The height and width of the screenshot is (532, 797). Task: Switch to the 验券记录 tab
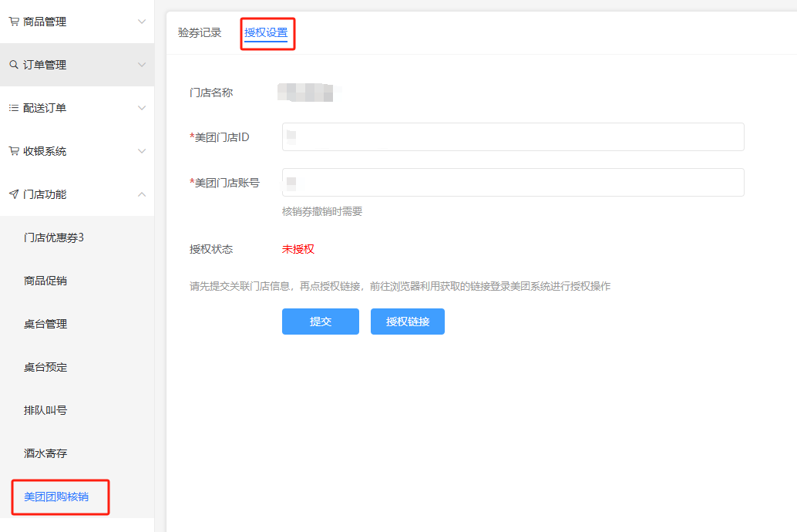(200, 32)
